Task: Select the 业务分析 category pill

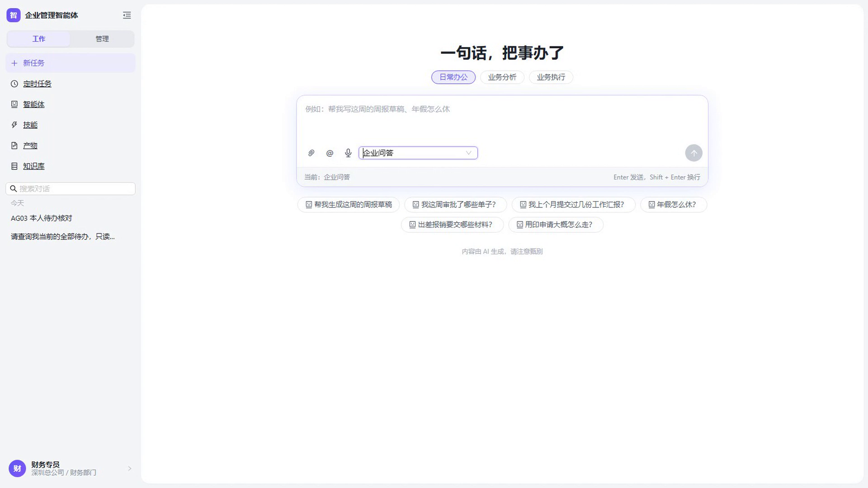Action: click(502, 77)
